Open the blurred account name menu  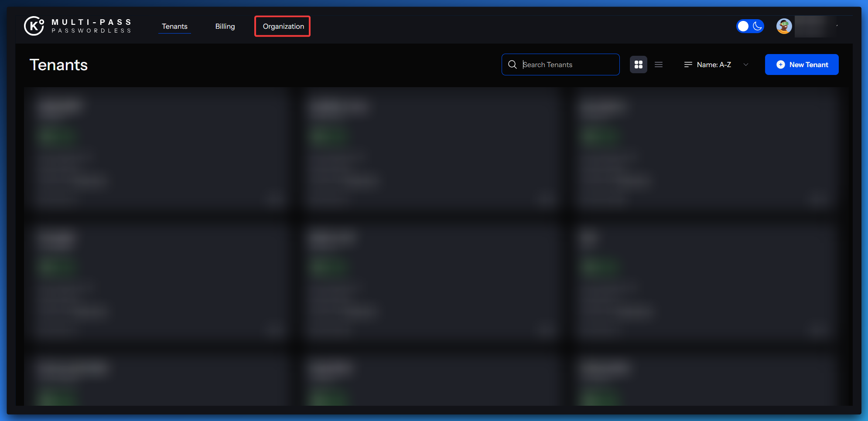click(816, 26)
